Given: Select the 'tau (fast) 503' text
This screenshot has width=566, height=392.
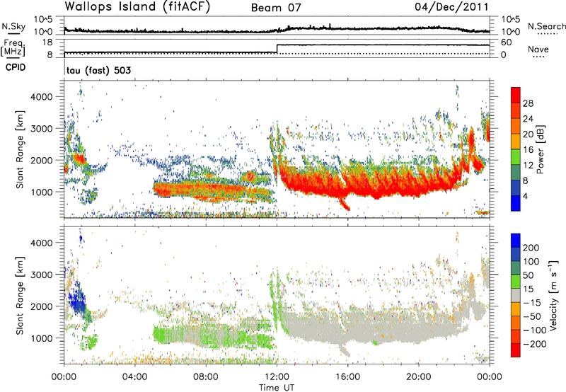Looking at the screenshot, I should click(x=98, y=70).
